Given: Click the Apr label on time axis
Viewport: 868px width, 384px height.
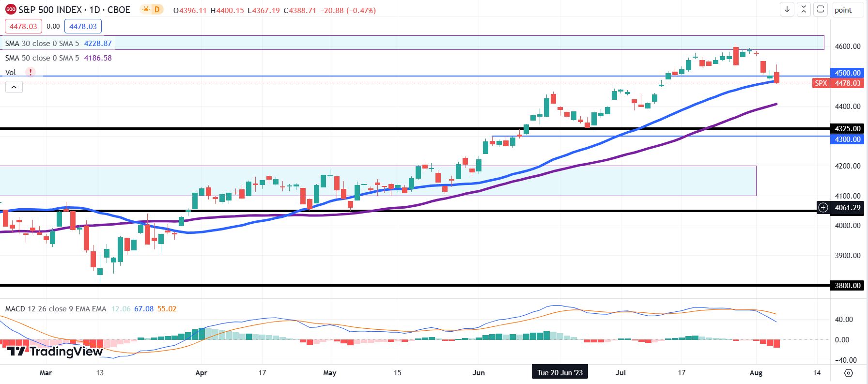Looking at the screenshot, I should [201, 372].
